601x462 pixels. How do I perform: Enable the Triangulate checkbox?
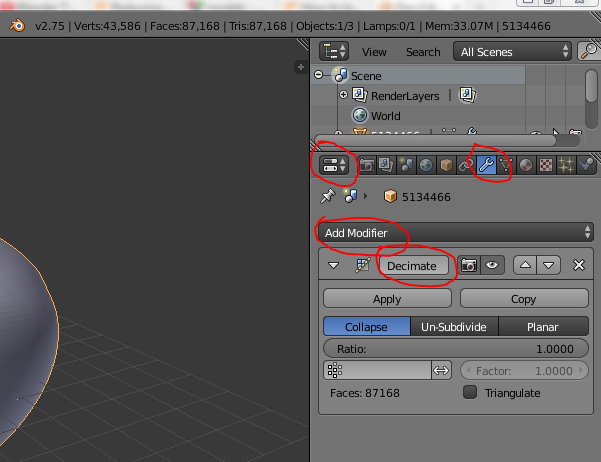[470, 392]
